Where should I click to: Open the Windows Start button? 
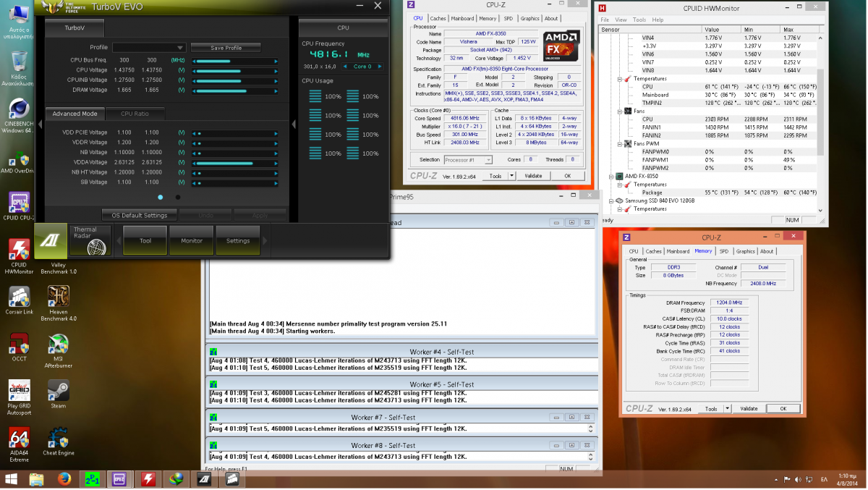pyautogui.click(x=11, y=479)
